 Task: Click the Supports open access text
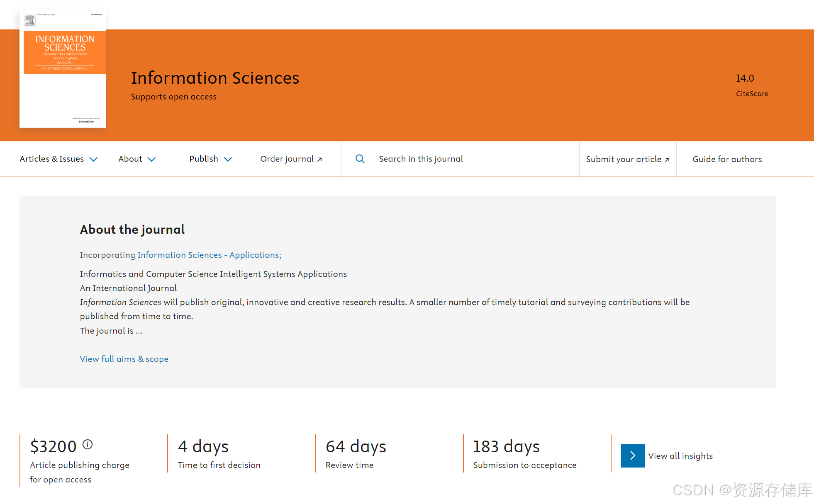click(173, 97)
